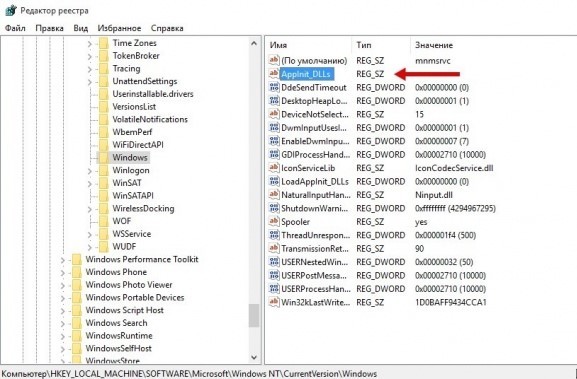Screen dimensions: 577x379
Task: Open the Справка menu
Action: (167, 28)
